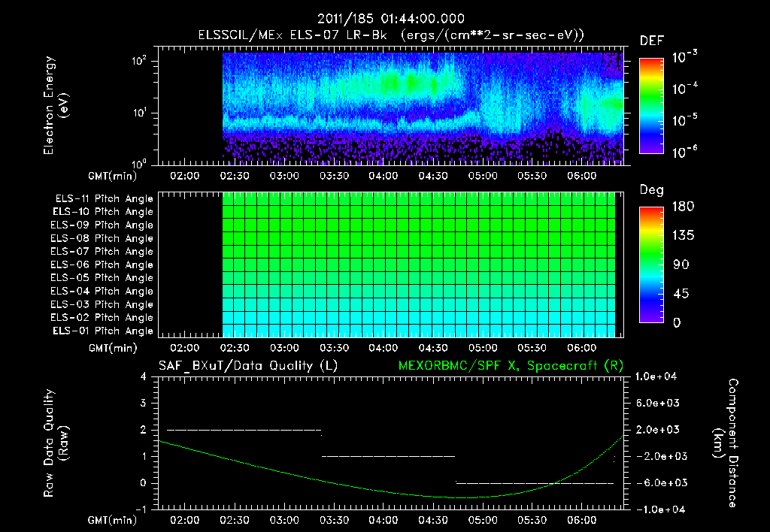770x532 pixels.
Task: Click the 10^1 tick on energy axis
Action: pos(139,113)
